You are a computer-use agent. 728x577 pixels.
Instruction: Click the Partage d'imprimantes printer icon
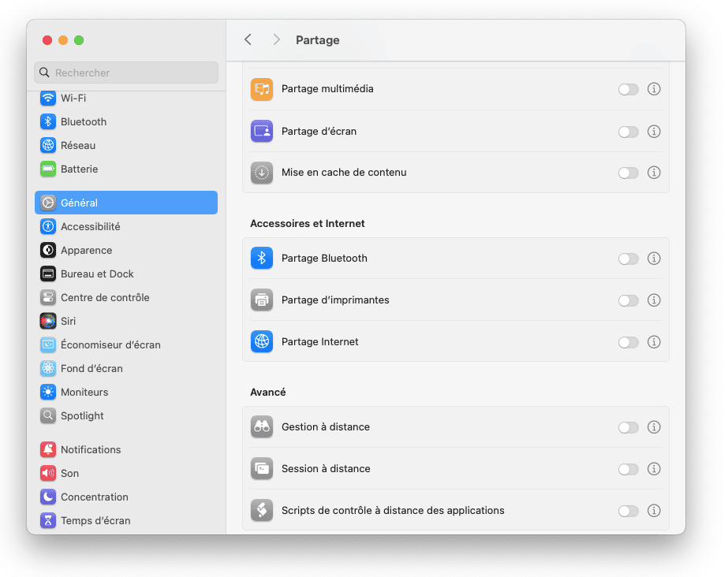[261, 300]
